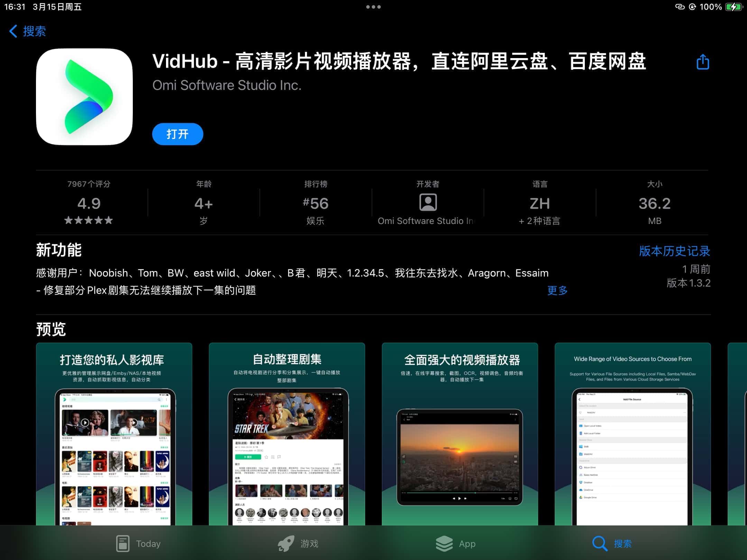Tap the App layers icon

click(x=444, y=543)
